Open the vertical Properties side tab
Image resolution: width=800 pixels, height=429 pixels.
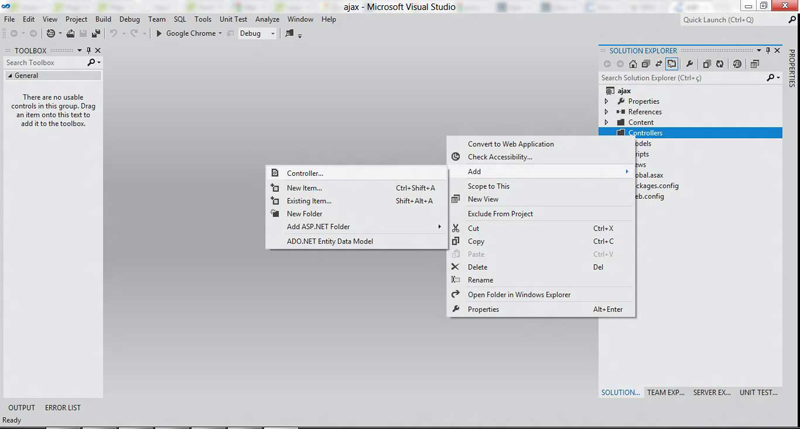pyautogui.click(x=792, y=68)
